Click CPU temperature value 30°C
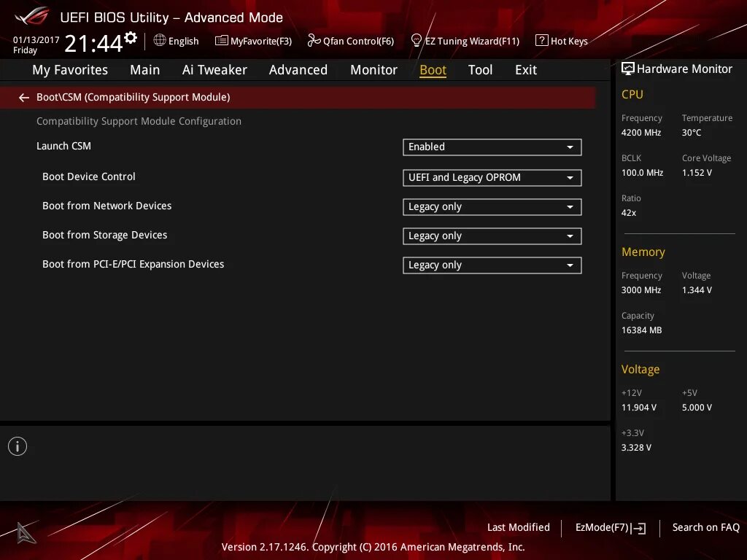Screen dimensions: 747x560 click(x=692, y=133)
